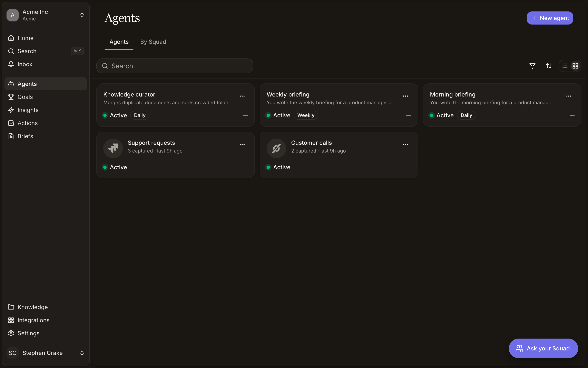Click the Weekly schedule badge

point(306,115)
